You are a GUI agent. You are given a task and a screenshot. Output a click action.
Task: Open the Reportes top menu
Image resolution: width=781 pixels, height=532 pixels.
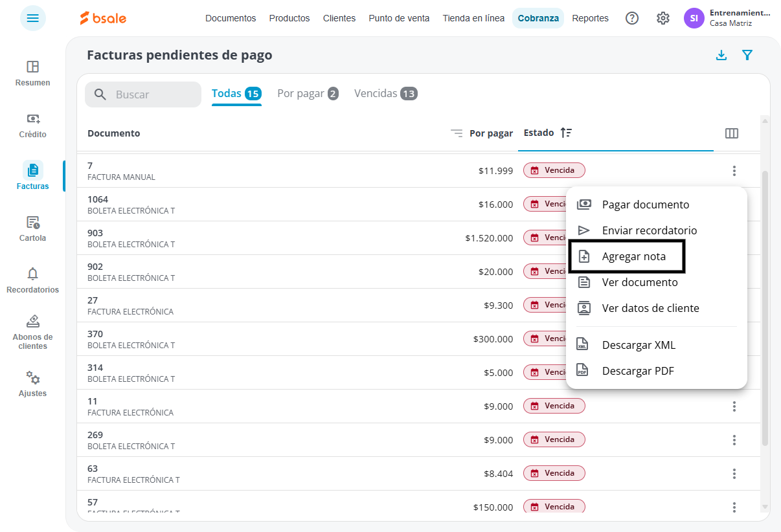point(591,18)
